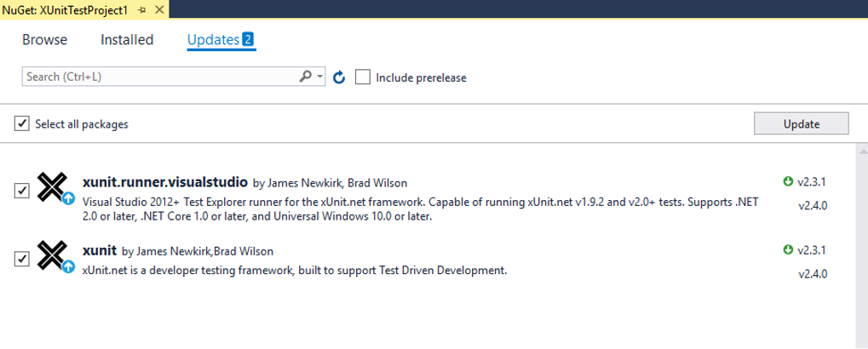Uncheck Select all packages

(22, 124)
